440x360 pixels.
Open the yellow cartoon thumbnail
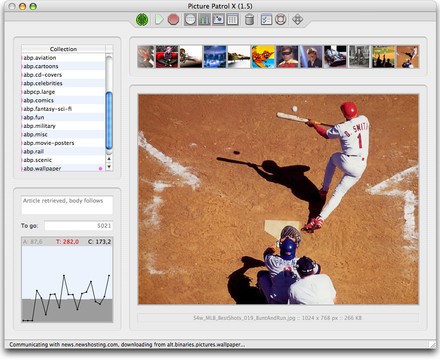[263, 57]
